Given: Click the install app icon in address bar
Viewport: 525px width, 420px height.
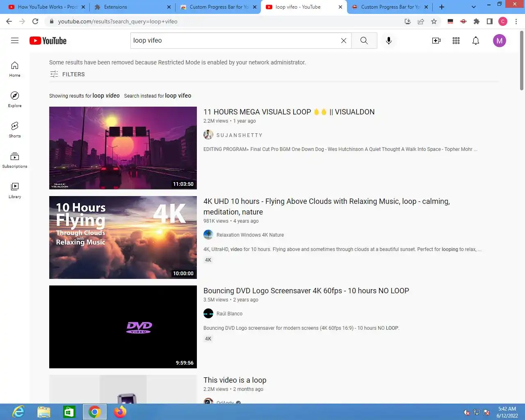Looking at the screenshot, I should click(x=408, y=21).
